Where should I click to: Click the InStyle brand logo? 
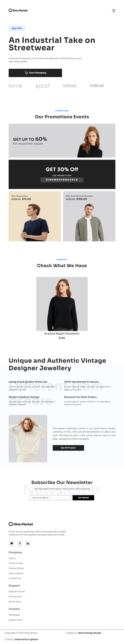tap(97, 86)
